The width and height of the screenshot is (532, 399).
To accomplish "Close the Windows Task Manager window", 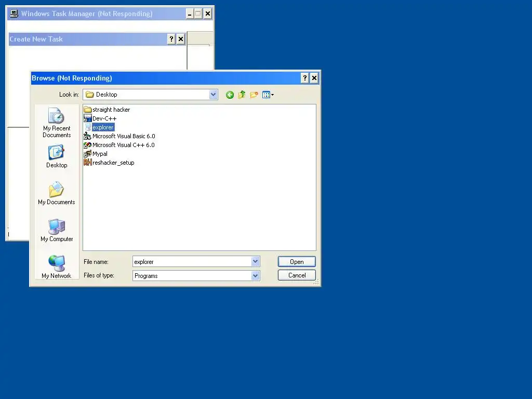I will [x=208, y=14].
